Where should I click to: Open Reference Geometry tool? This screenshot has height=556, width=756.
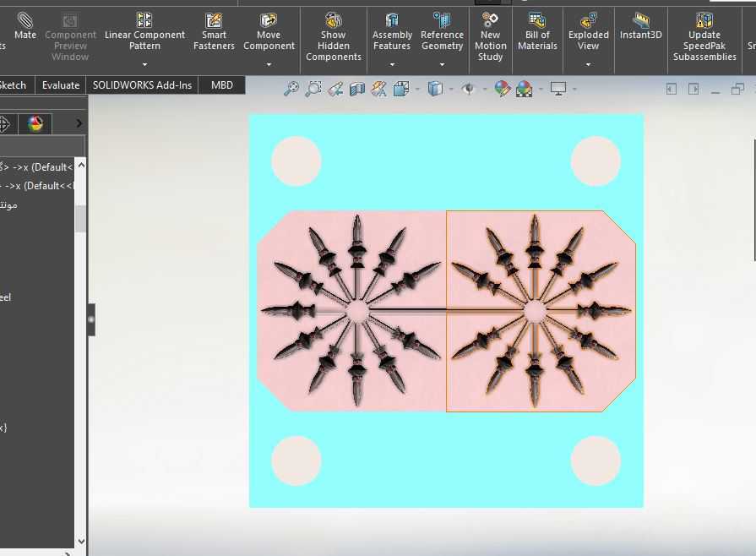pyautogui.click(x=442, y=31)
